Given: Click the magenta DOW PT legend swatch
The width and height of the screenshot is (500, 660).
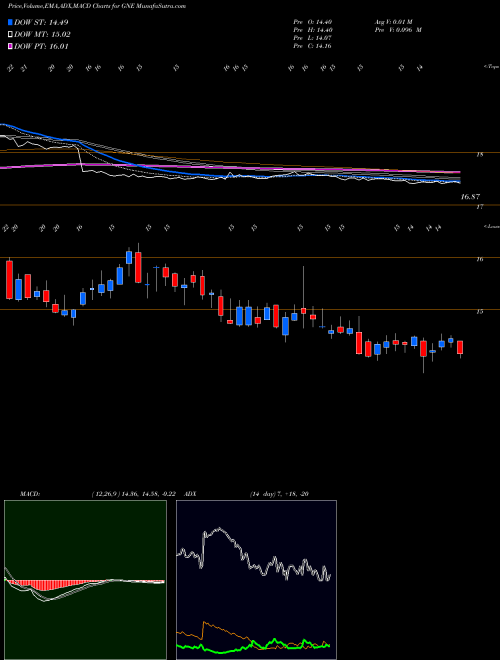Looking at the screenshot, I should 10,47.
